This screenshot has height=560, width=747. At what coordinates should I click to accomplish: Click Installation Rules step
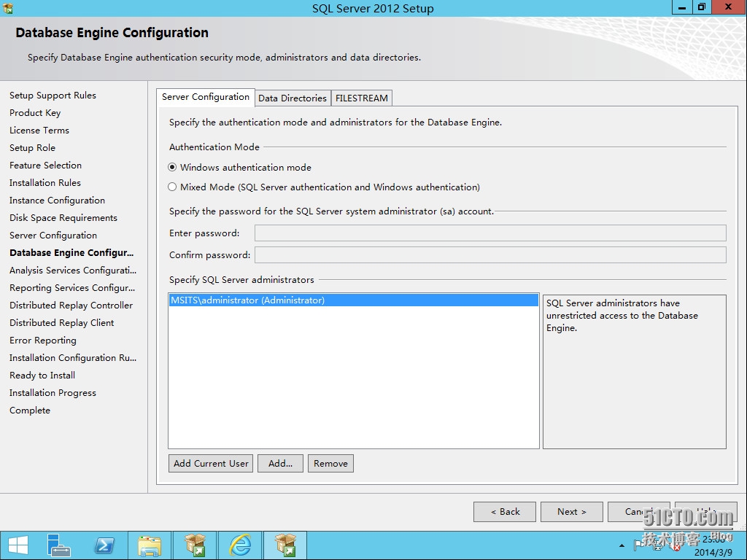click(44, 183)
